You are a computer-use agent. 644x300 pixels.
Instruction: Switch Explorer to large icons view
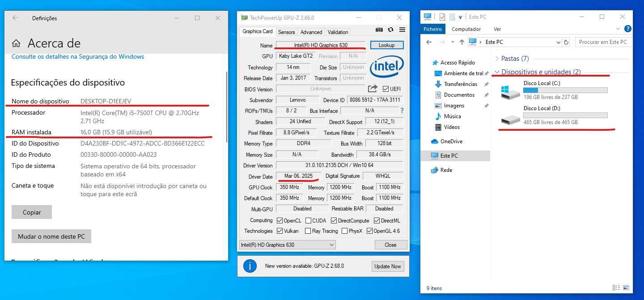pyautogui.click(x=626, y=288)
